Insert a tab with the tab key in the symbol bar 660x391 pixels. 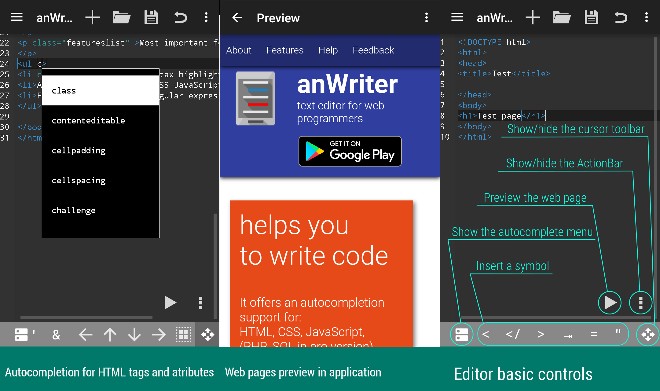point(568,335)
